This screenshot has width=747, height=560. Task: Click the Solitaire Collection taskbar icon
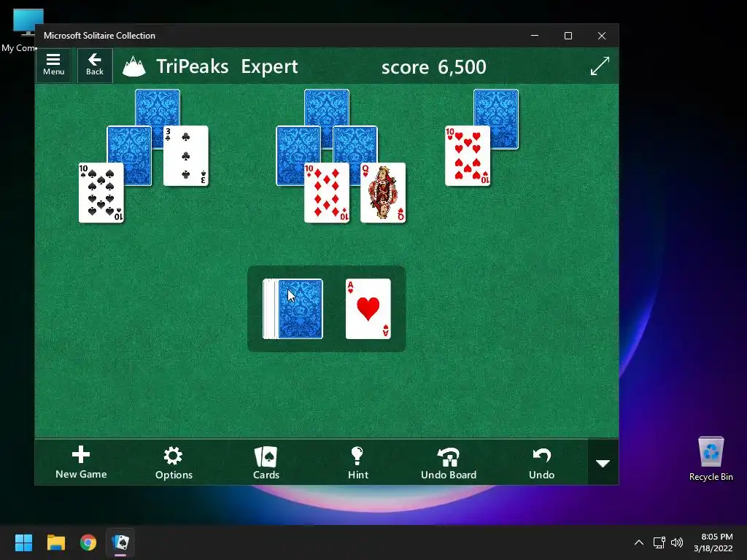(x=120, y=542)
